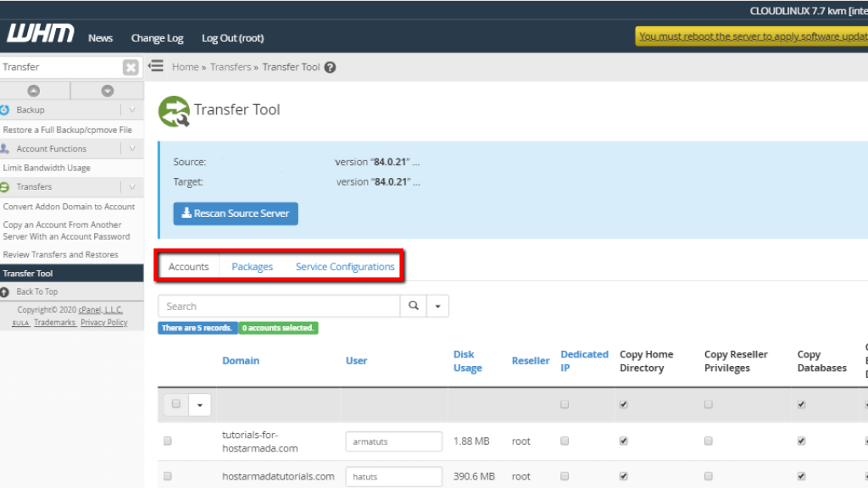The width and height of the screenshot is (868, 488).
Task: Toggle header-row Copy Reseller Privileges checkbox
Action: (709, 404)
